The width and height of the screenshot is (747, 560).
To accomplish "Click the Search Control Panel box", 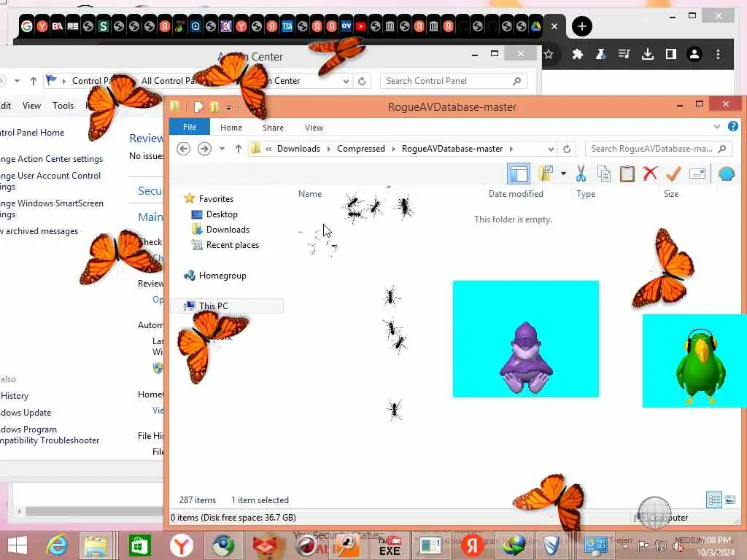I will point(454,81).
